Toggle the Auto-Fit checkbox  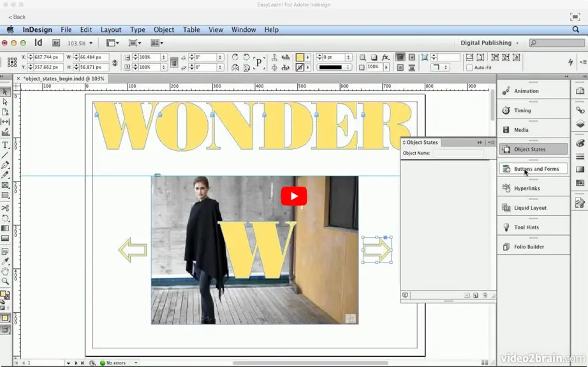pos(469,68)
